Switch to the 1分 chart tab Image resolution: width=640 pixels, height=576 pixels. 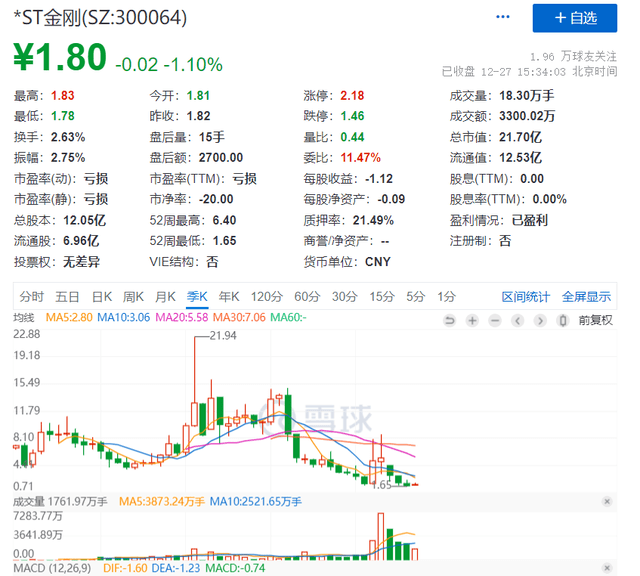[447, 297]
